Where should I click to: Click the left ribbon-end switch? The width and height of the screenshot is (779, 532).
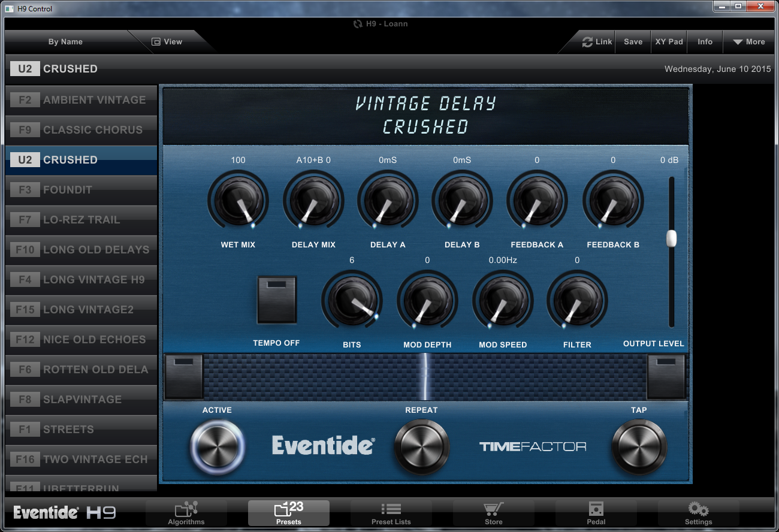[x=184, y=376]
